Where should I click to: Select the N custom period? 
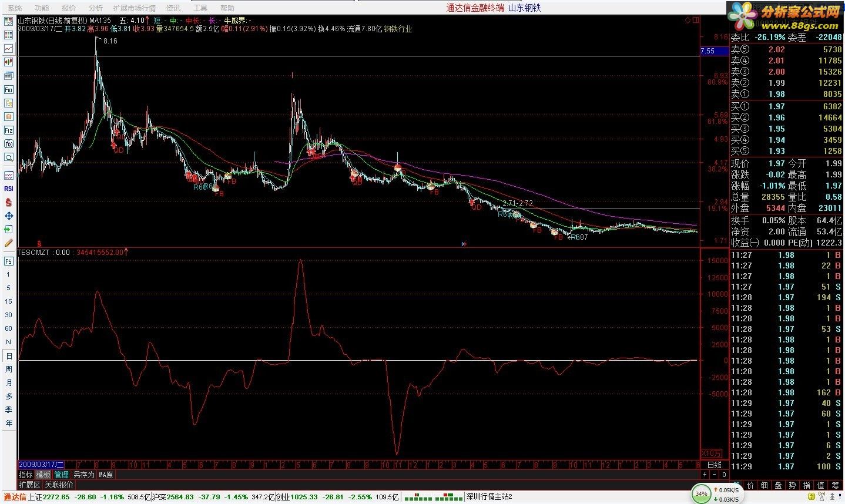pyautogui.click(x=9, y=342)
